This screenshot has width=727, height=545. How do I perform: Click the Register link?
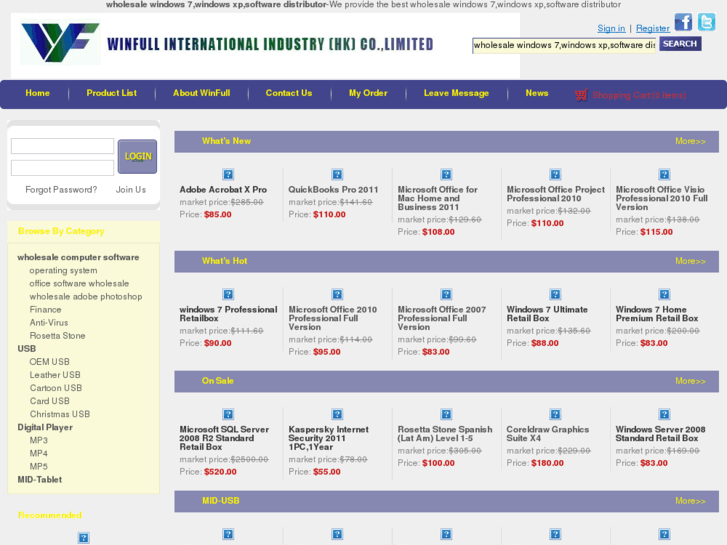[652, 28]
